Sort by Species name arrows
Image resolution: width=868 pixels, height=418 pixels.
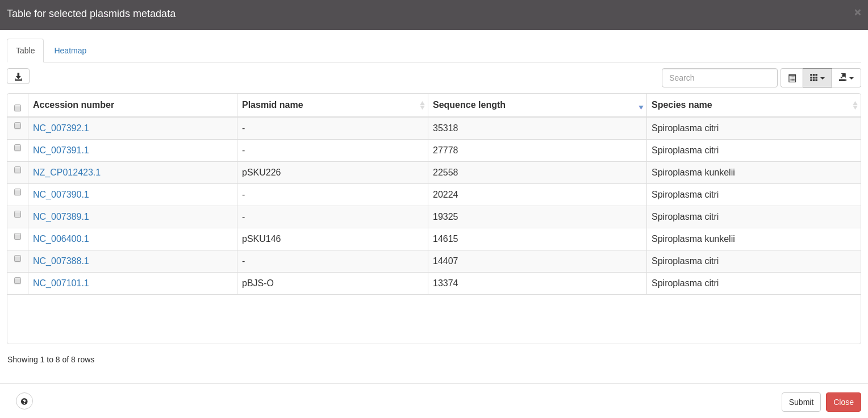(855, 105)
